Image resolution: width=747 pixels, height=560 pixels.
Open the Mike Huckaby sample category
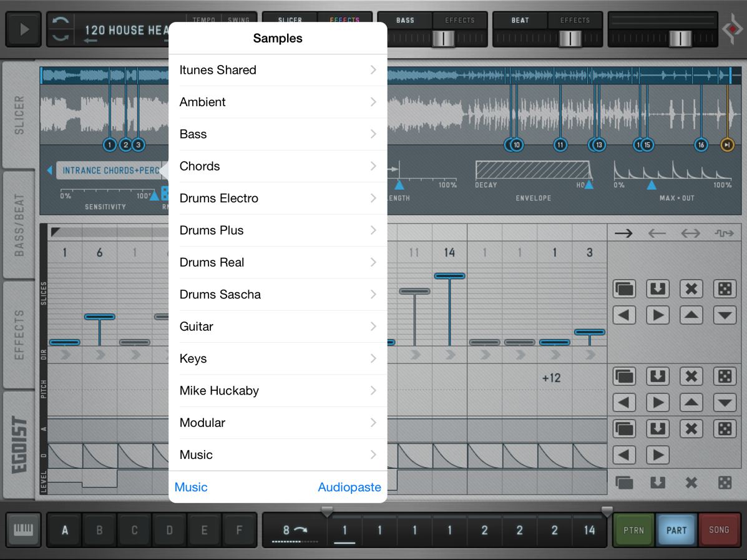278,390
